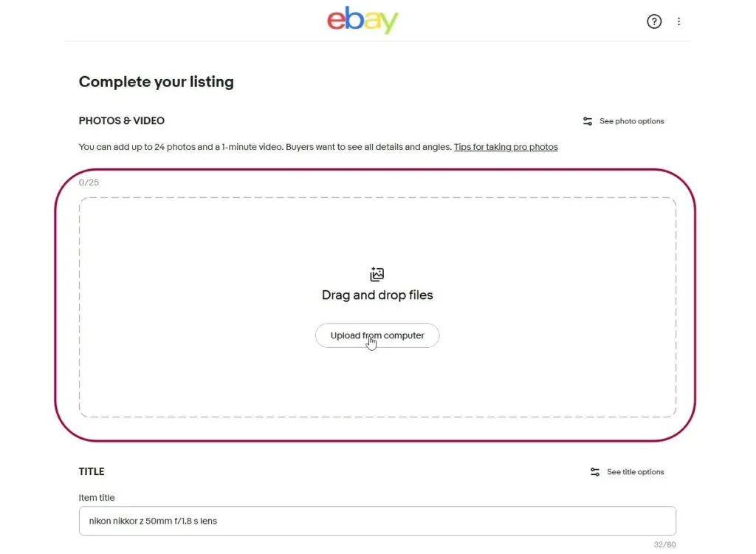
Task: Click the TITLE section heading
Action: (92, 472)
